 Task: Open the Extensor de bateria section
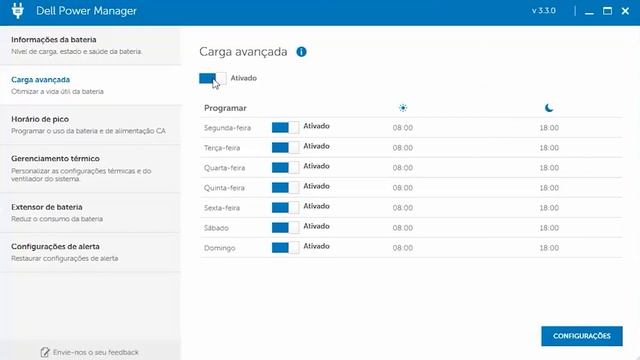(91, 213)
